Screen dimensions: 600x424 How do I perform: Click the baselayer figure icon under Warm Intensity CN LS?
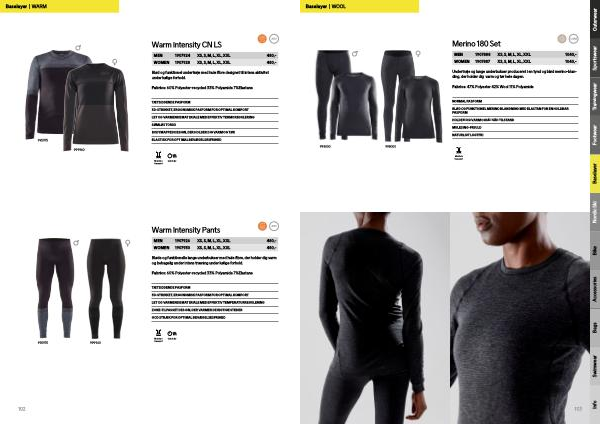point(158,157)
